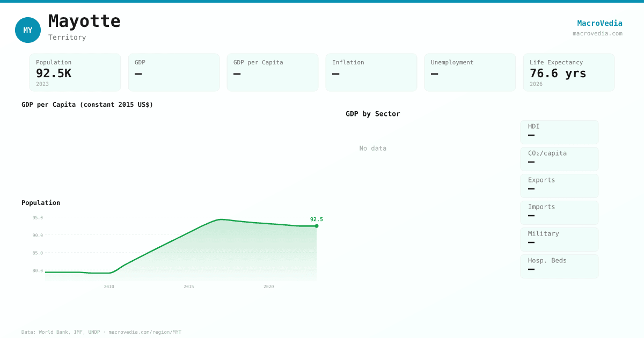Open the GDP per Capita card
Viewport: 644px width, 338px height.
click(x=273, y=72)
